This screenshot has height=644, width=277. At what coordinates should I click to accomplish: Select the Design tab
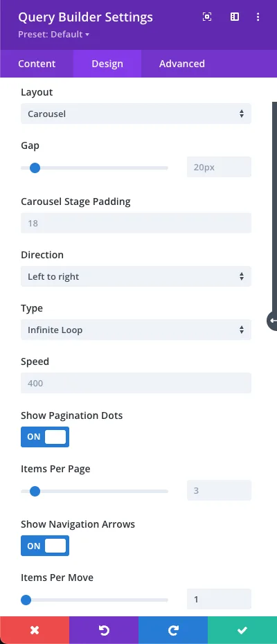[x=107, y=64]
